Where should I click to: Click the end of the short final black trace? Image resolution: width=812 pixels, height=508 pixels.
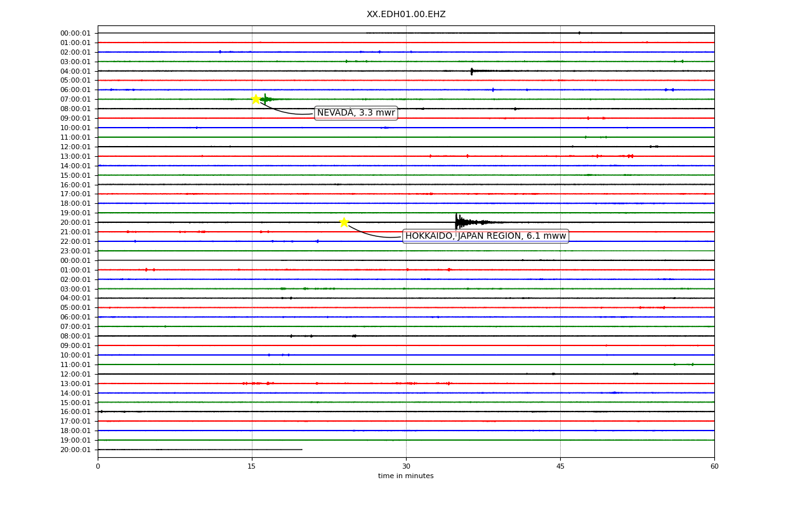pyautogui.click(x=302, y=450)
